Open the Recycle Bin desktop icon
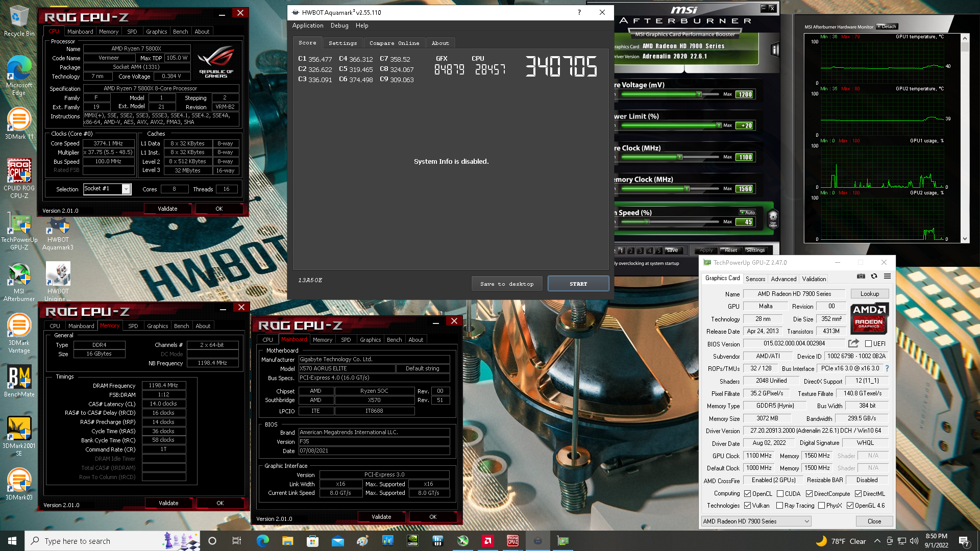The image size is (980, 551). (19, 21)
